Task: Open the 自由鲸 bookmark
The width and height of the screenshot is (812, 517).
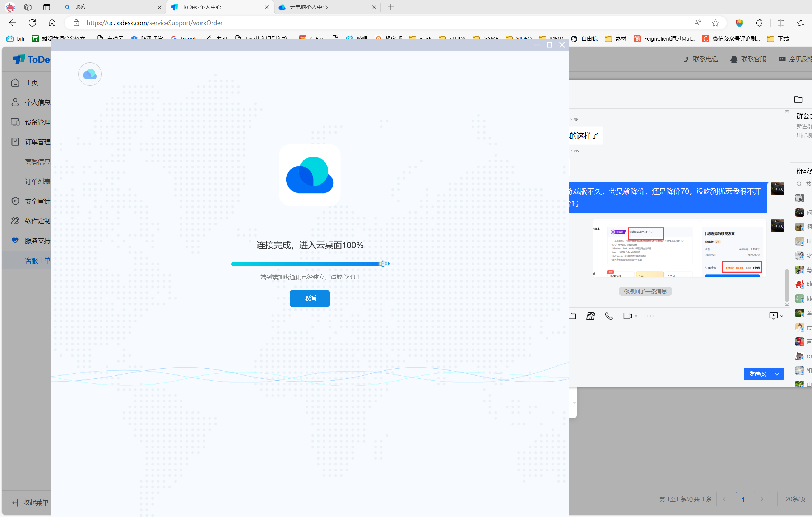Action: click(584, 38)
